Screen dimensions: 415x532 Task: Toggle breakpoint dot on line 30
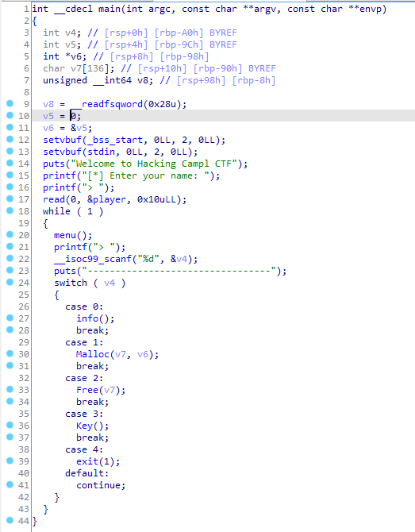pos(10,353)
